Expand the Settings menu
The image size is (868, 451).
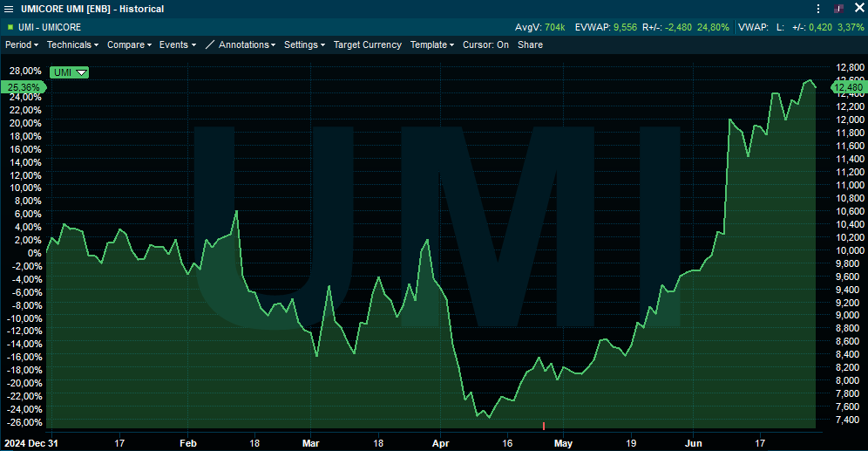pos(304,44)
